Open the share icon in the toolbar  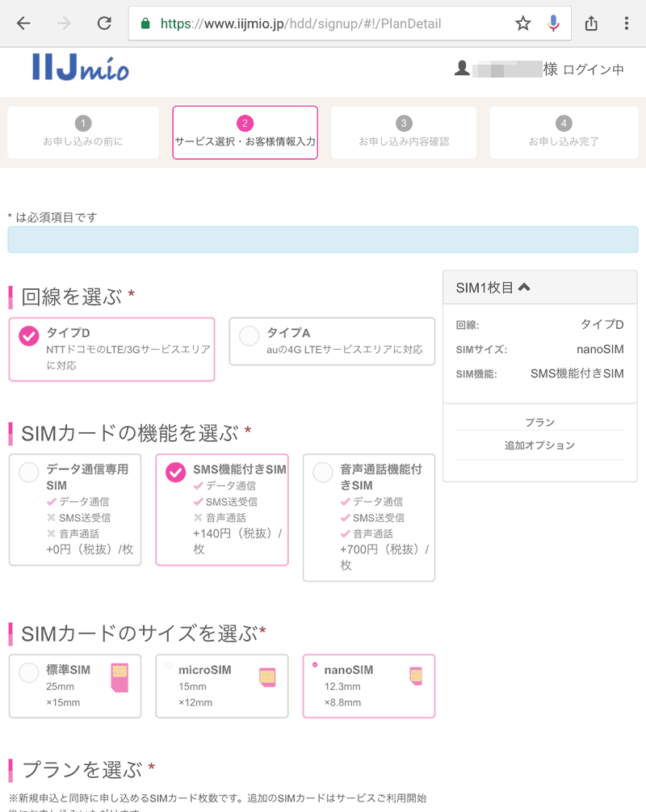(x=591, y=23)
